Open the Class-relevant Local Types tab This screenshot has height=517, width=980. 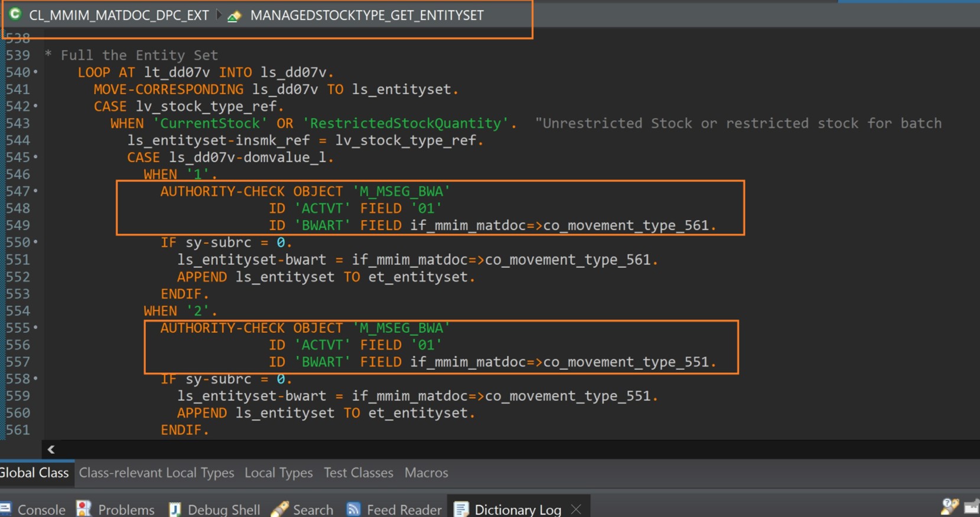(157, 473)
